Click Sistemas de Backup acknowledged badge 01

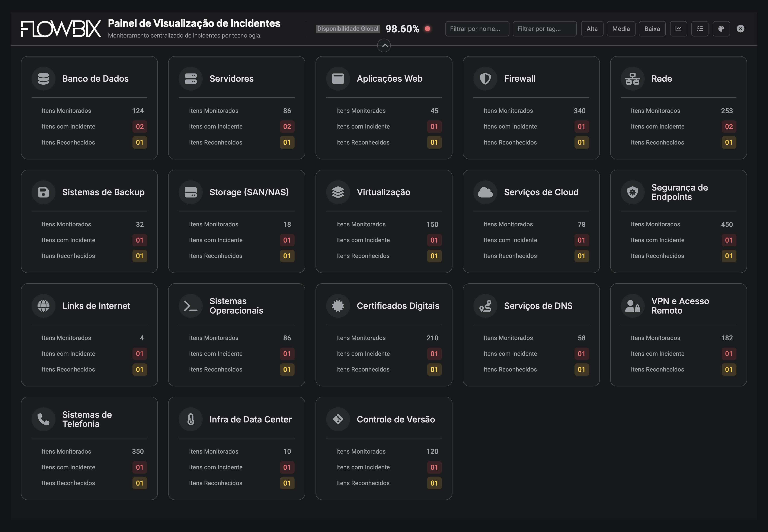[140, 256]
